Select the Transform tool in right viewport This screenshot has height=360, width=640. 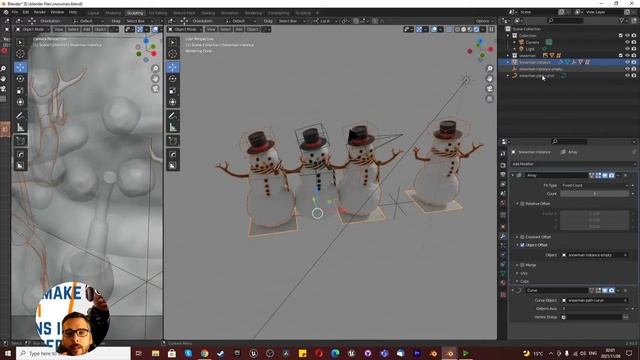173,102
